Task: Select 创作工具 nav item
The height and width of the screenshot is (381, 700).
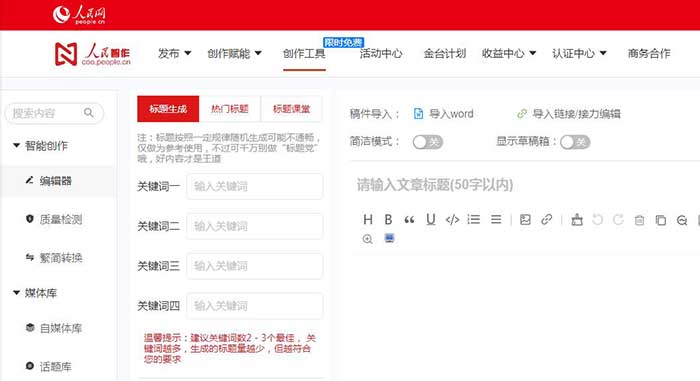Action: (x=304, y=54)
